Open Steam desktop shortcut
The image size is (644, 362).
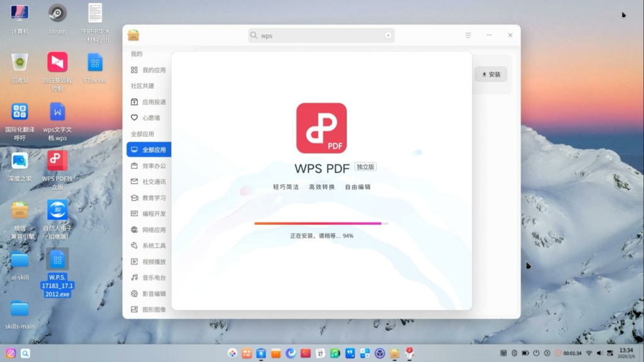(x=57, y=13)
